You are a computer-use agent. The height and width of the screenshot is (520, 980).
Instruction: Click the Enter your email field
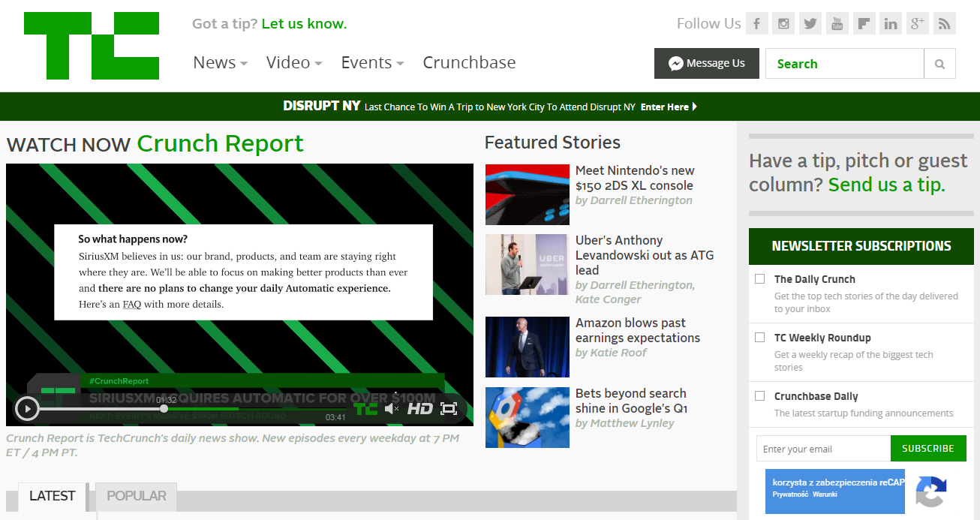(x=823, y=449)
